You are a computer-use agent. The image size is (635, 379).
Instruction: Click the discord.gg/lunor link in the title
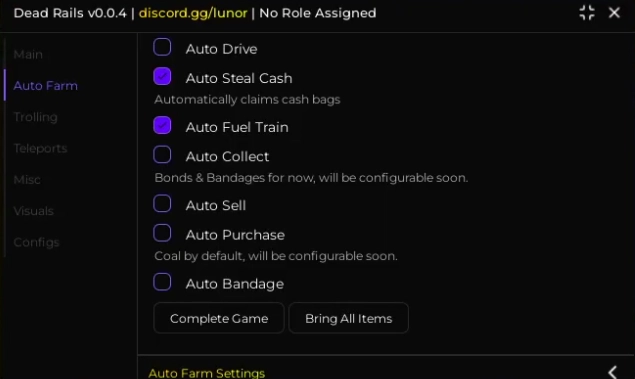(193, 13)
